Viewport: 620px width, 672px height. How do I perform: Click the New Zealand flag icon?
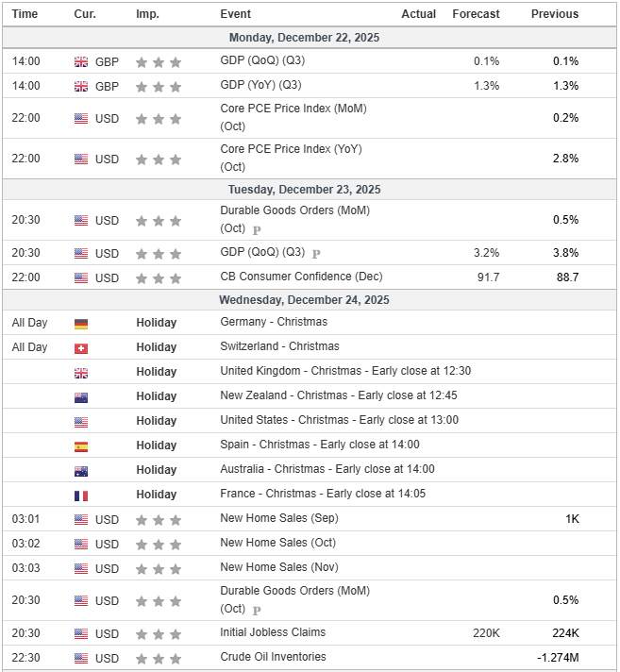pyautogui.click(x=81, y=396)
